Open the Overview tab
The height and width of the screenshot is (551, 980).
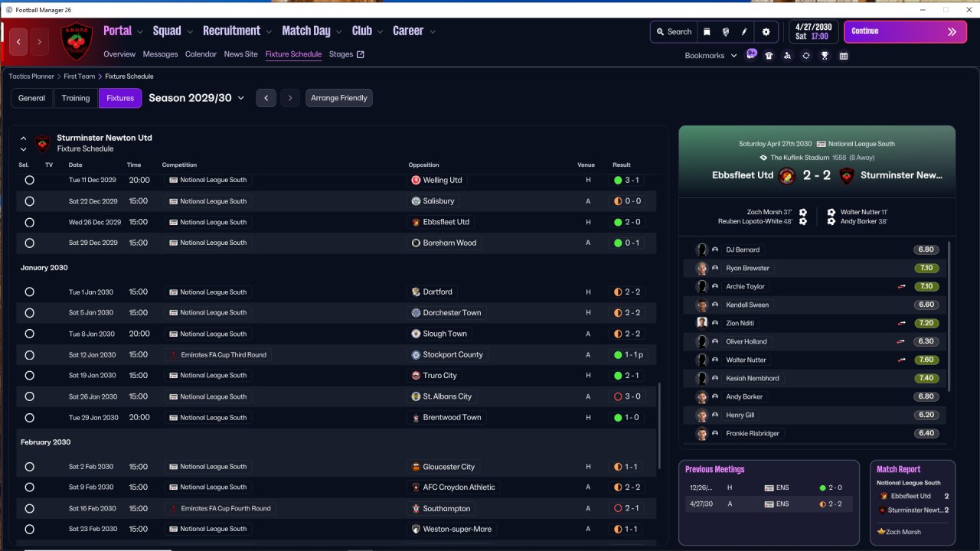coord(119,54)
